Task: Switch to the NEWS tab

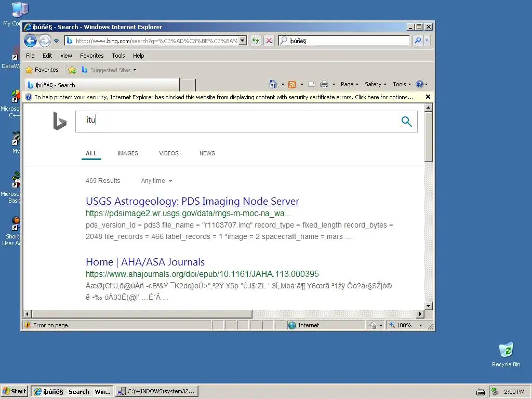Action: coord(207,153)
